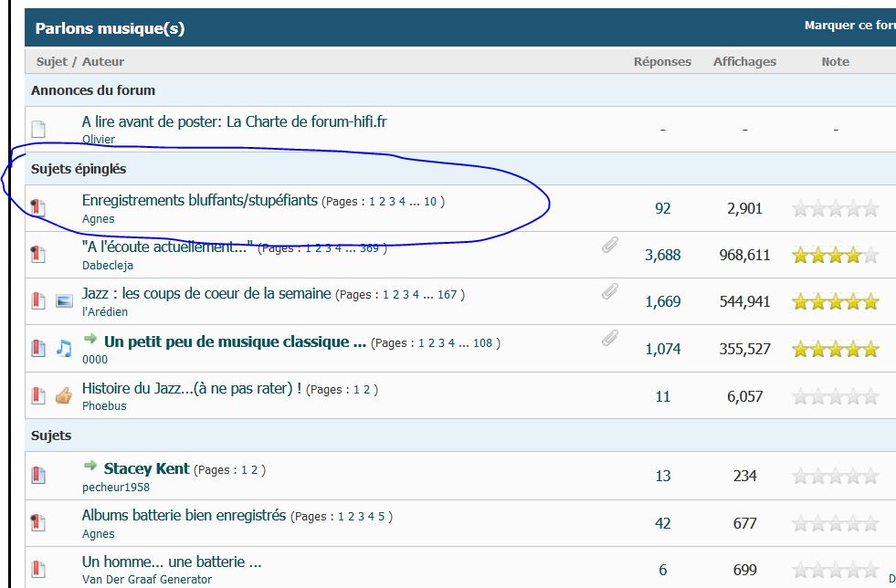Click the star rating for Jazz coups de coeur
The image size is (896, 588).
[836, 301]
